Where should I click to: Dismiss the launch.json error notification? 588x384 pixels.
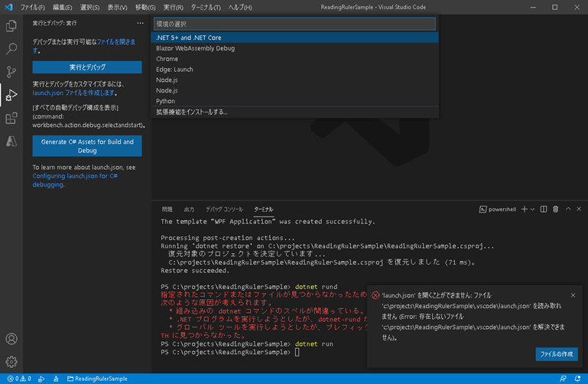pyautogui.click(x=573, y=295)
